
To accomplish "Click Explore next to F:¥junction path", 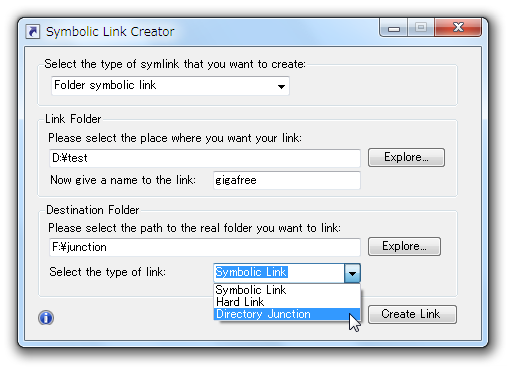I will pyautogui.click(x=404, y=246).
